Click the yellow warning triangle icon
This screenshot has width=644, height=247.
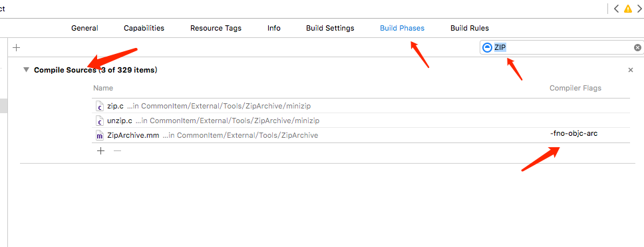click(628, 8)
